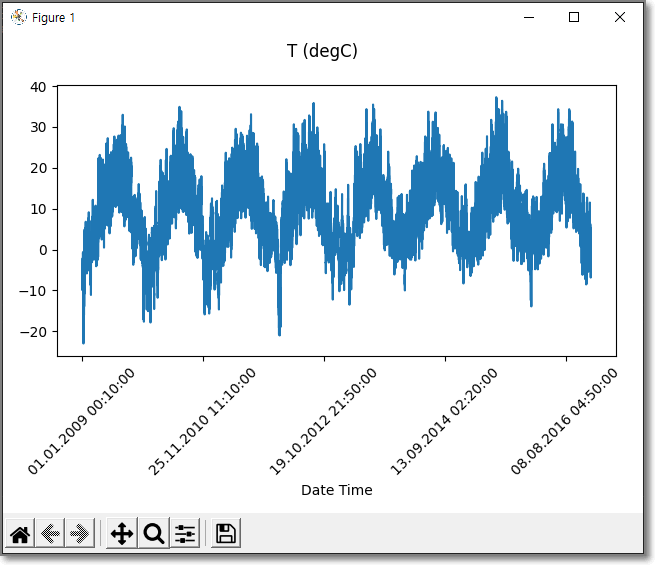Click the Date Time x-axis label

pos(337,490)
